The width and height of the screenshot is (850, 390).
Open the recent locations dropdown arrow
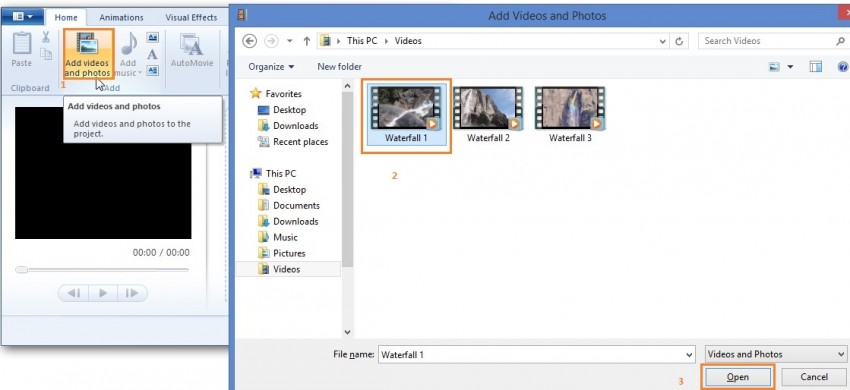289,41
